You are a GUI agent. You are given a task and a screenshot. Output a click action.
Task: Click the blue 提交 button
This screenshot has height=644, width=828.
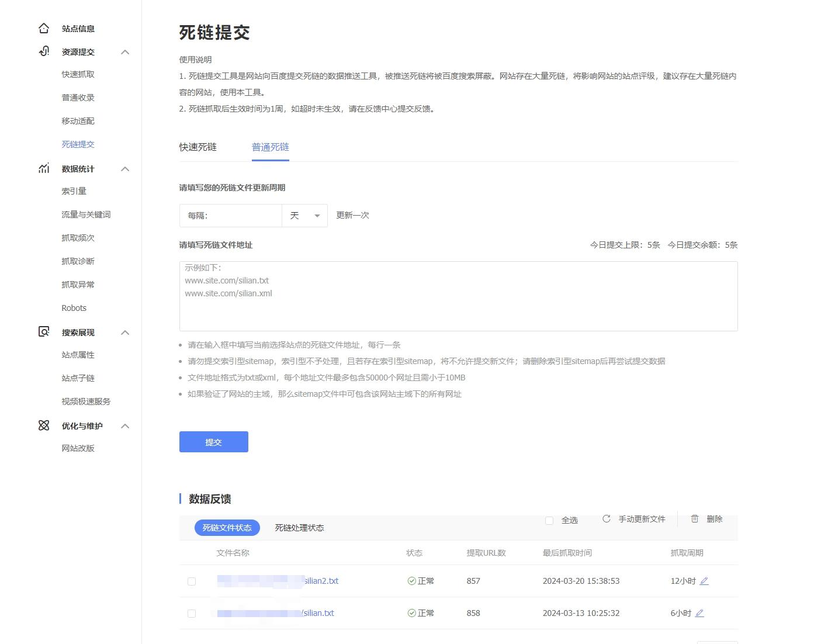tap(214, 442)
